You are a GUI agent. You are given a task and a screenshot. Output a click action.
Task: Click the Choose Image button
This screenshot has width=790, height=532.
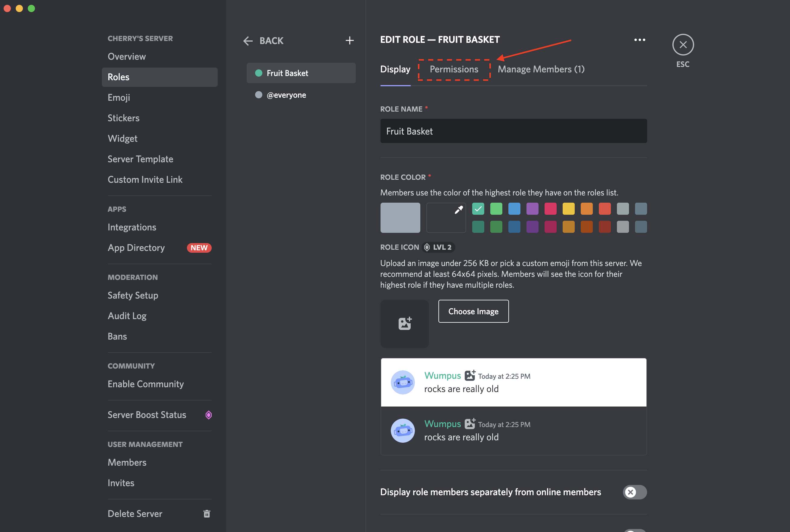[473, 311]
